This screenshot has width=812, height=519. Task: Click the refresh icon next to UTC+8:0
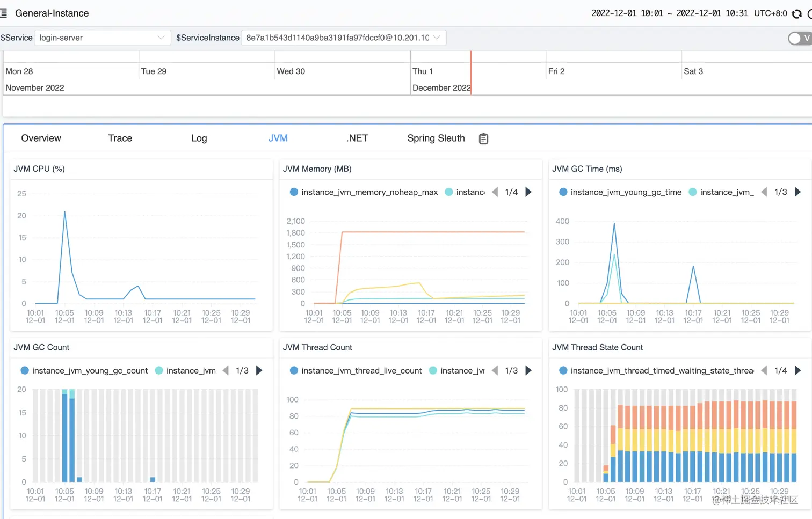[x=797, y=14]
